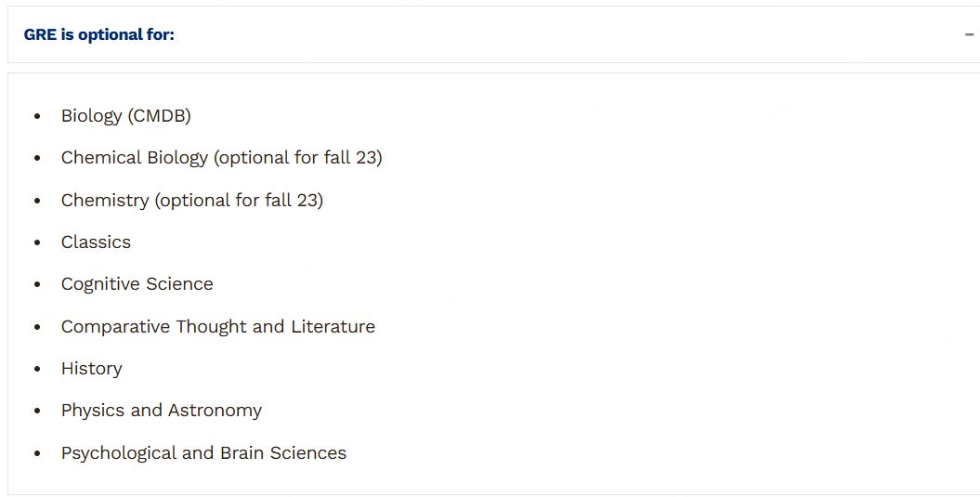
Task: Select the Biology (CMDB) list item
Action: [x=125, y=116]
